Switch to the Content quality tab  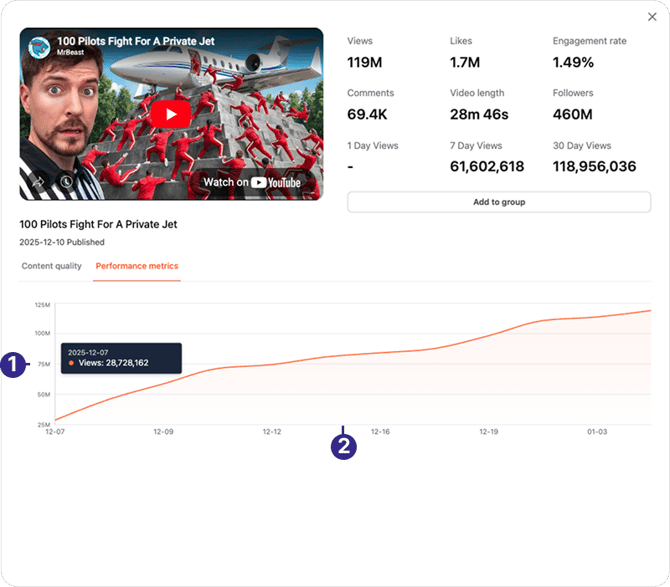click(x=52, y=266)
